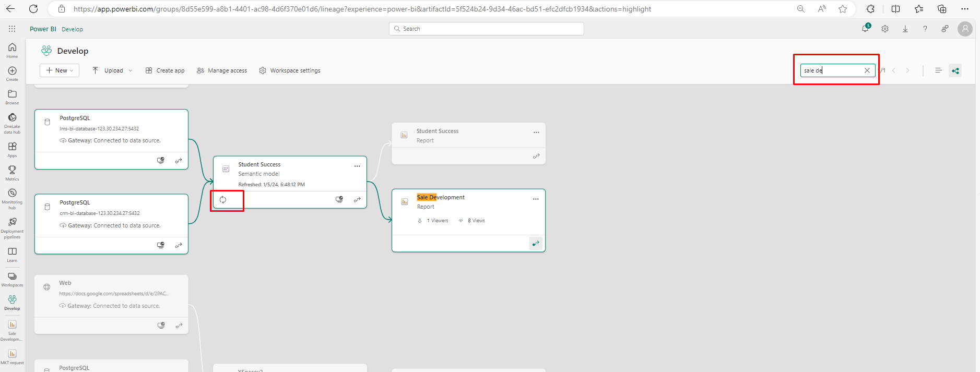
Task: Open MKT request sidebar shortcut
Action: click(x=12, y=357)
